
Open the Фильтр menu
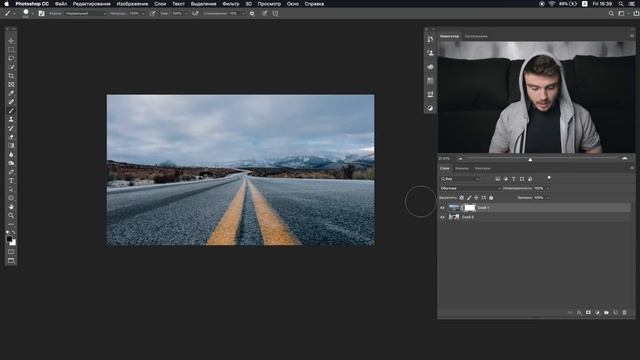231,4
